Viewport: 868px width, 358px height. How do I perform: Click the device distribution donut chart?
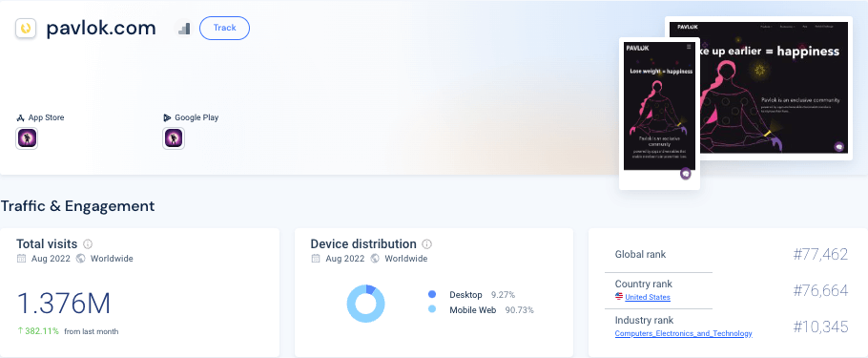coord(366,304)
